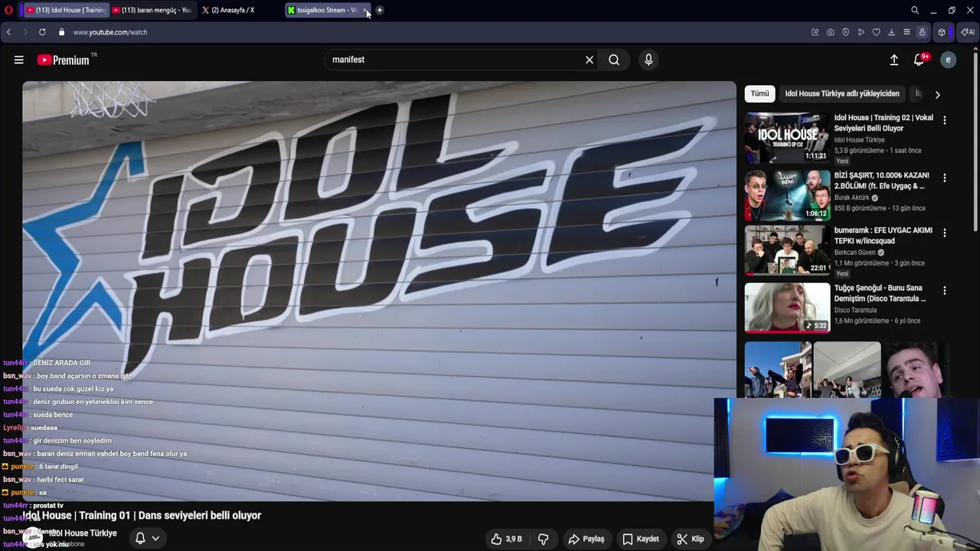Open the easy setup sliders icon
Screen dimensions: 980x551
(x=906, y=32)
